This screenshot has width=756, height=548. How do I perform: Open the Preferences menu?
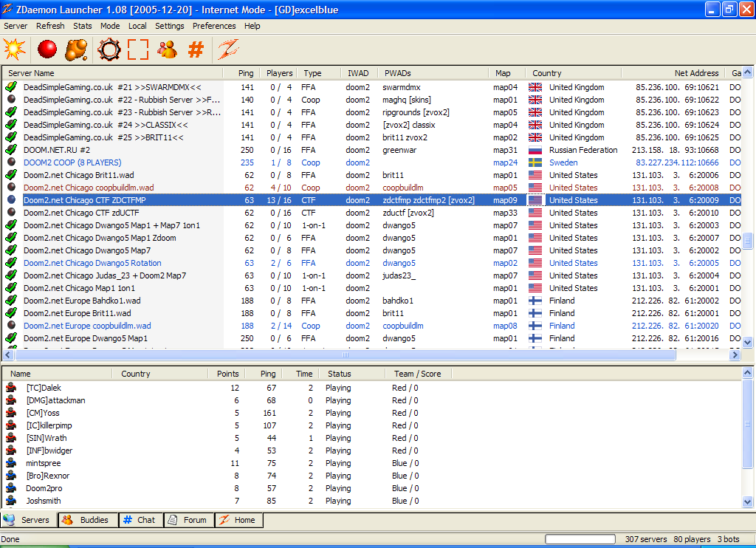click(x=214, y=26)
